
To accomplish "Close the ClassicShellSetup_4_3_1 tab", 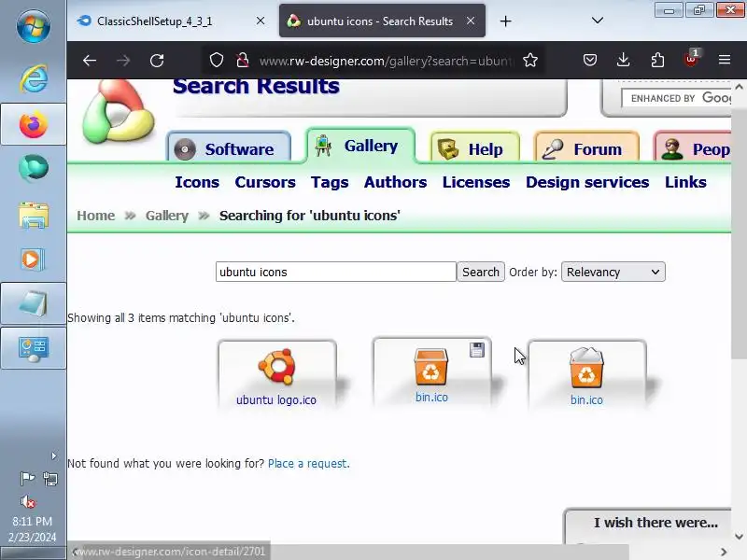I will click(x=261, y=21).
